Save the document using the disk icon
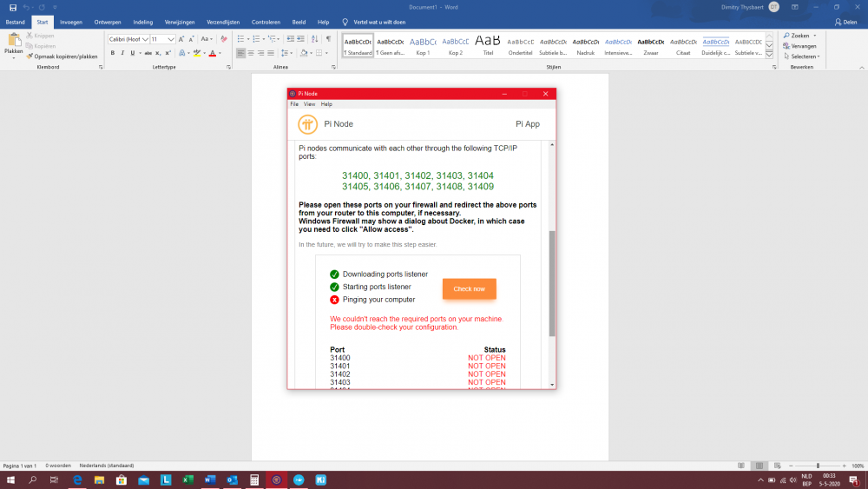This screenshot has height=489, width=868. pos(12,7)
